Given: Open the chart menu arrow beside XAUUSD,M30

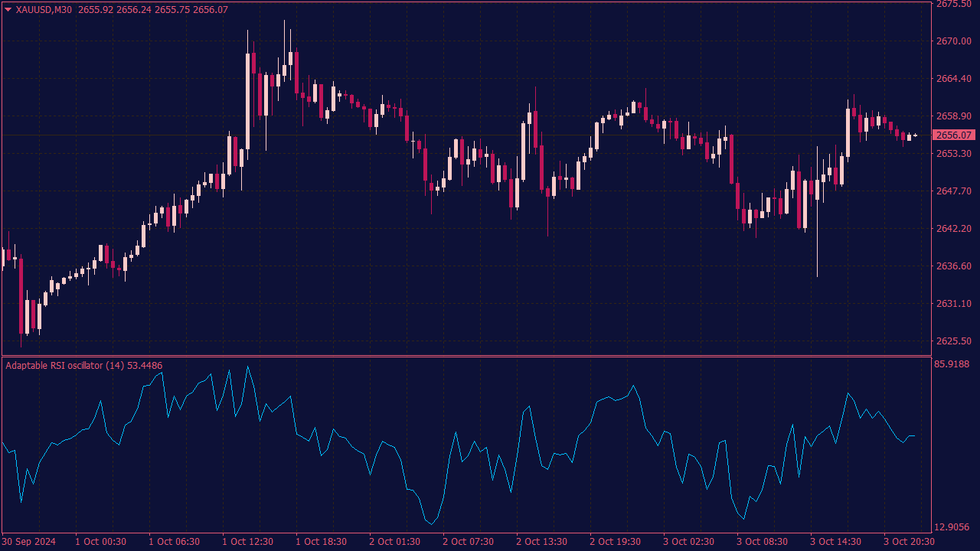Looking at the screenshot, I should pos(8,10).
